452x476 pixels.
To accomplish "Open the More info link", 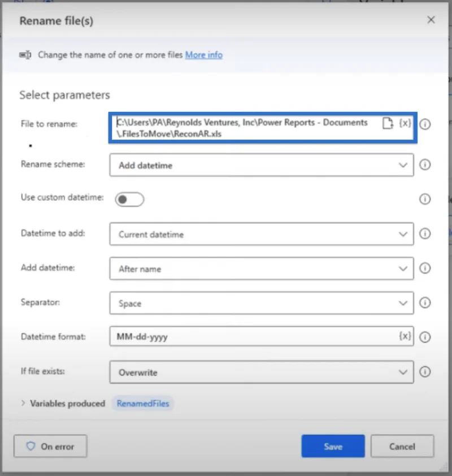I will pos(204,55).
